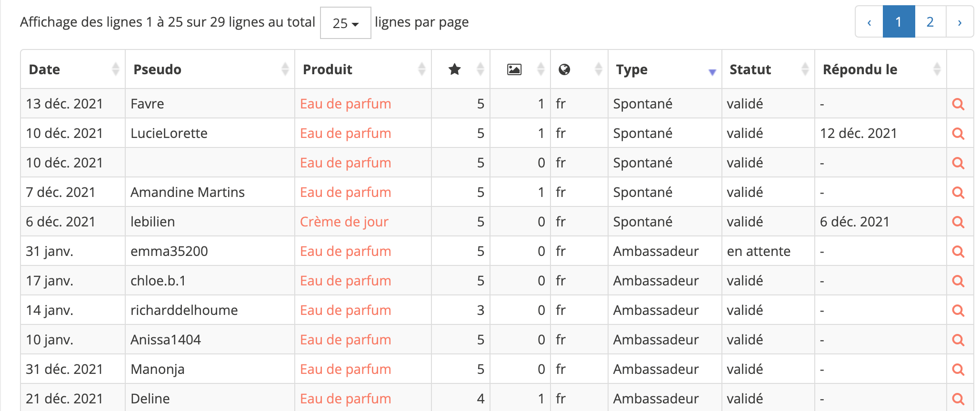
Task: Open magnifier for richarddelhoume's review
Action: click(958, 311)
